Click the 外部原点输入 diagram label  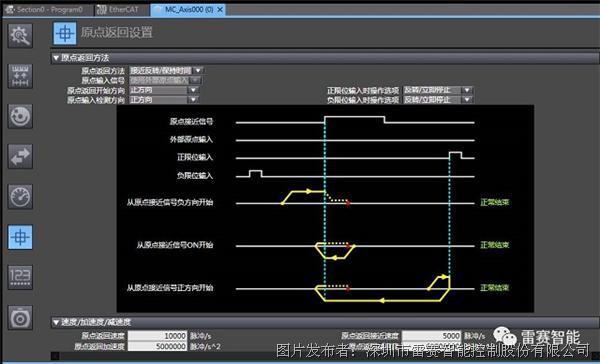tap(191, 139)
